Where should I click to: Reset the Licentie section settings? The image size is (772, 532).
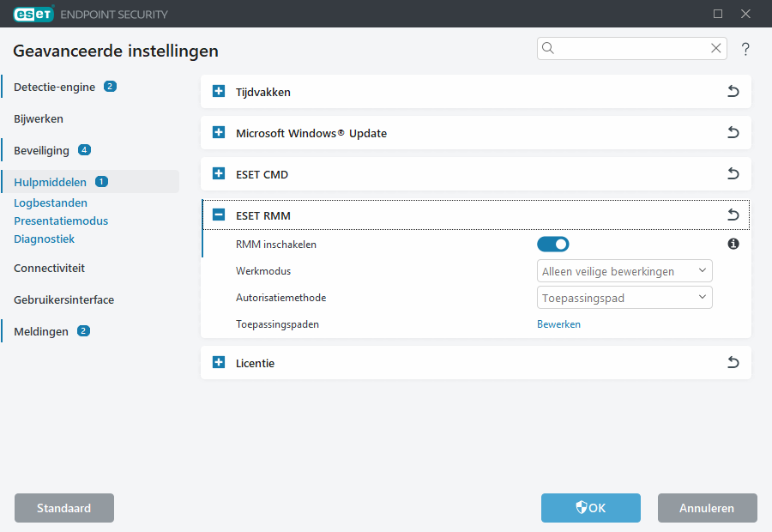click(733, 362)
